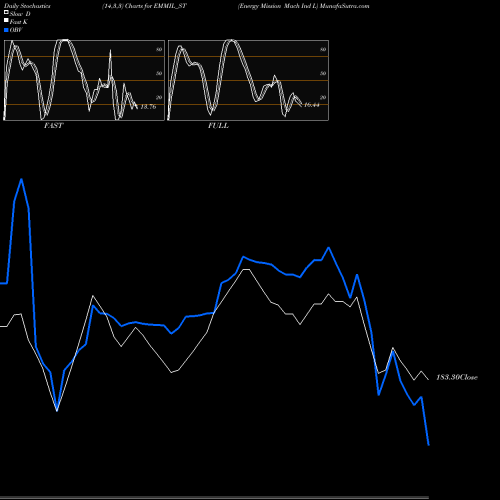Click the '(Energy Mission Mach Ind L)' text
This screenshot has width=500, height=500.
coord(278,6)
